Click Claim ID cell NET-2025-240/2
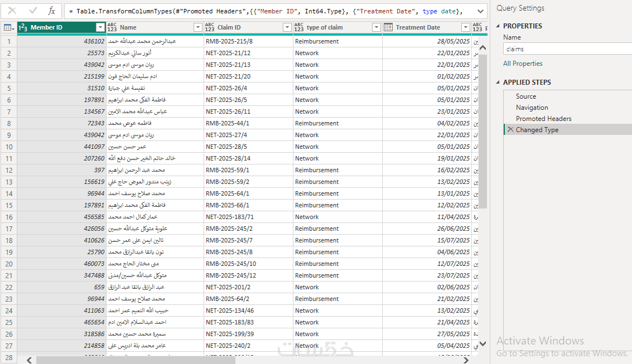Viewport: 632px width, 364px height. coord(248,346)
